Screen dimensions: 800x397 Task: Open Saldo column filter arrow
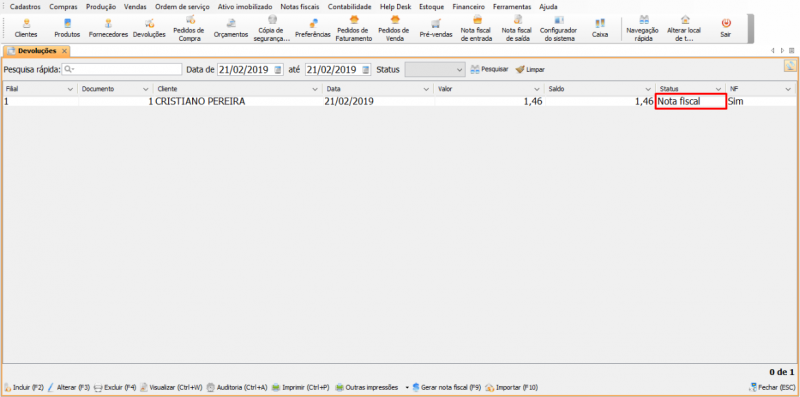(648, 89)
